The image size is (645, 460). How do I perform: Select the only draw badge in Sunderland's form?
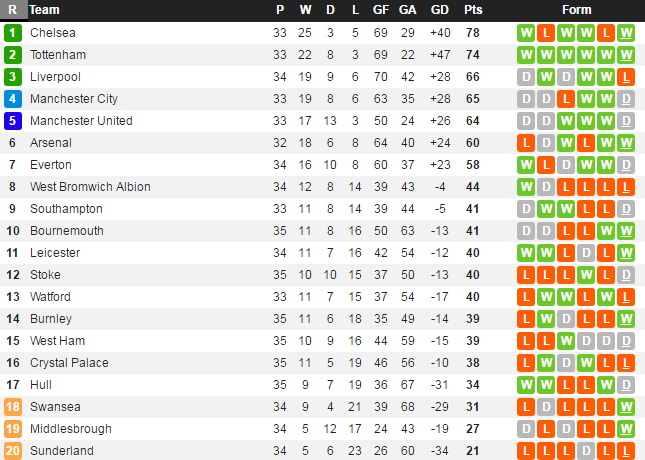(586, 451)
